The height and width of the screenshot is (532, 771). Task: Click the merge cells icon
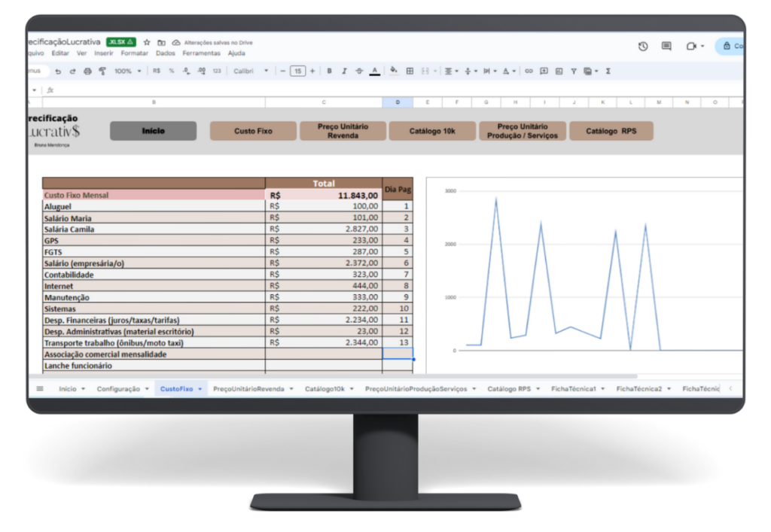pyautogui.click(x=425, y=71)
